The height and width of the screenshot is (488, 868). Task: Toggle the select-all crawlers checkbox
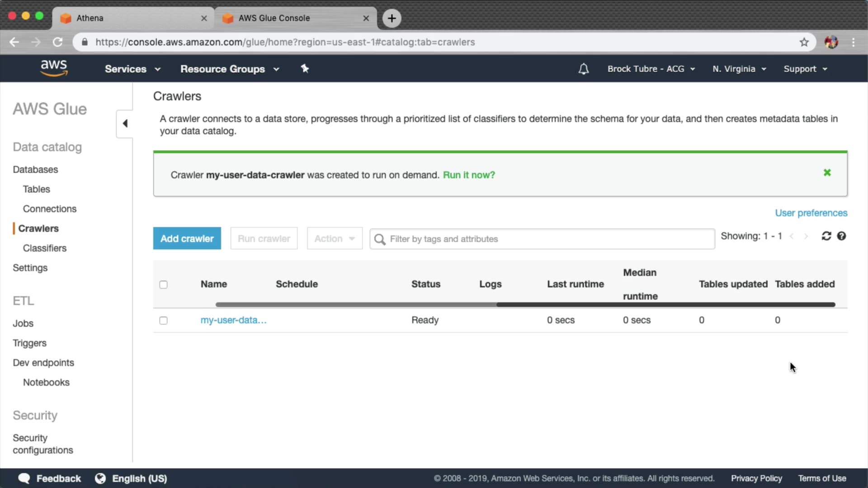click(x=163, y=285)
